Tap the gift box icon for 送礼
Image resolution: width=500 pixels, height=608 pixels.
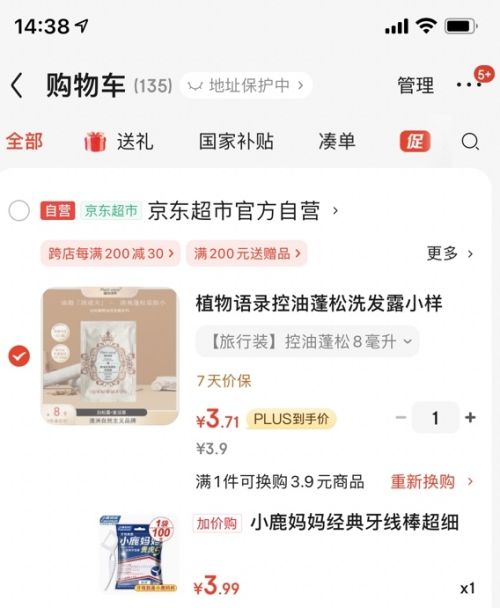95,141
